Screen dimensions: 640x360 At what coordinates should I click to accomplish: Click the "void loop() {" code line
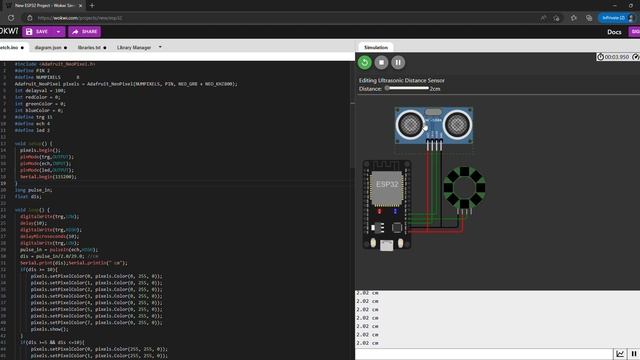pyautogui.click(x=32, y=210)
